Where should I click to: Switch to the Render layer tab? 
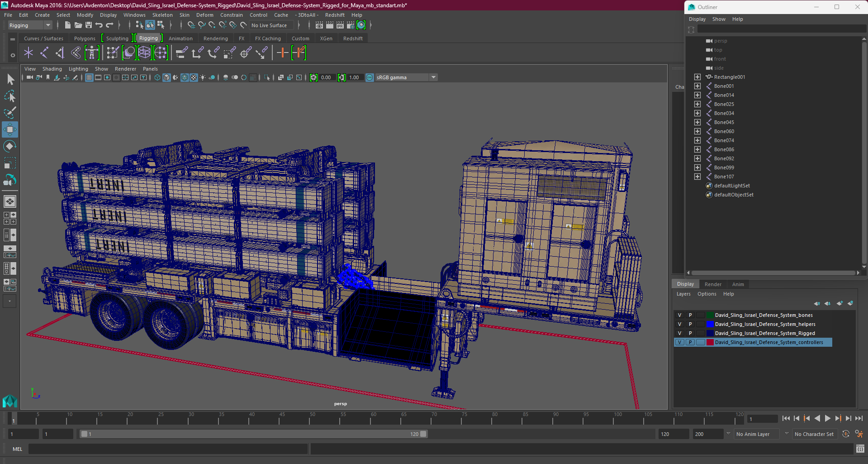coord(713,284)
